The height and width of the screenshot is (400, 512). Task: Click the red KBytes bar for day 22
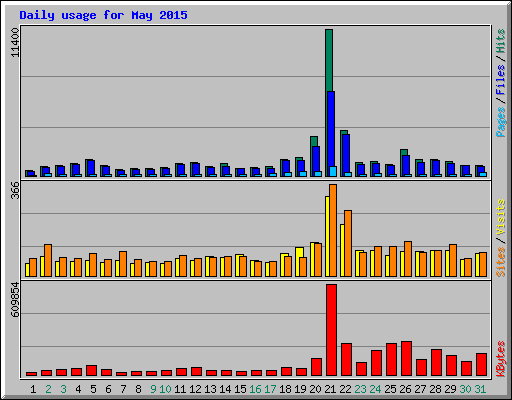point(346,360)
